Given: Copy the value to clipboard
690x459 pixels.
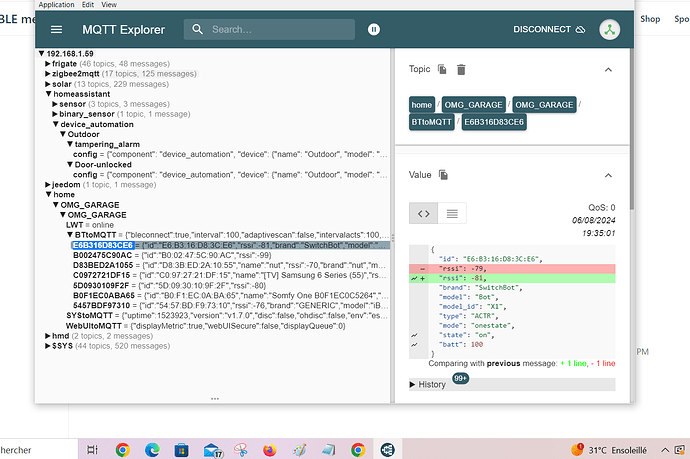Looking at the screenshot, I should point(443,175).
